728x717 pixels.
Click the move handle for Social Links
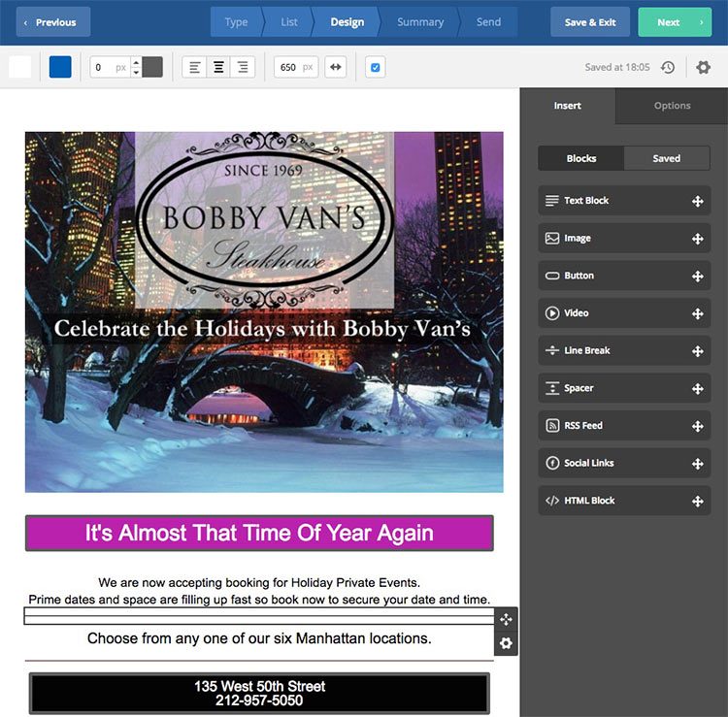(697, 464)
